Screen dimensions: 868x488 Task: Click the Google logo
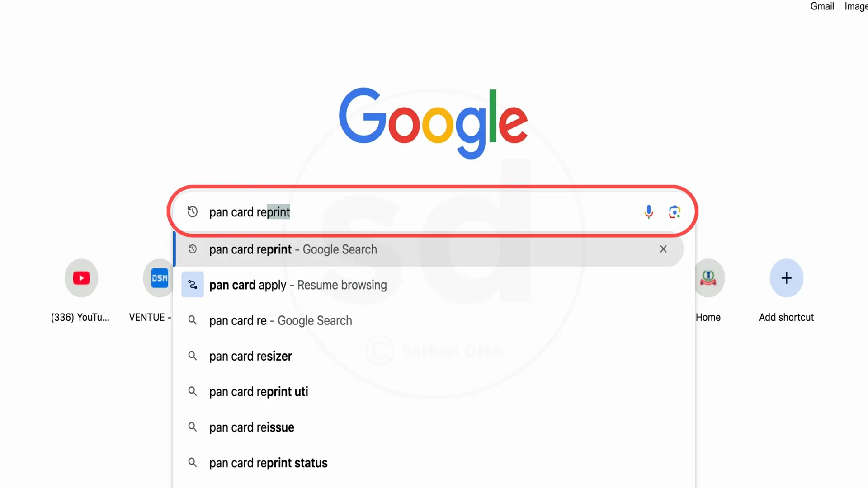coord(433,122)
